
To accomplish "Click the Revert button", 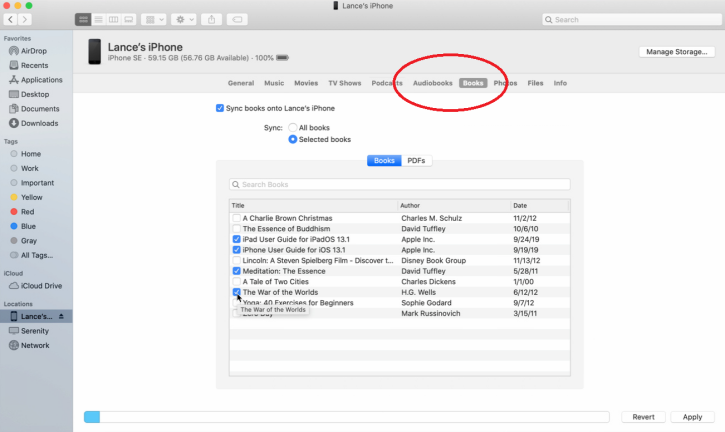I will tap(643, 417).
